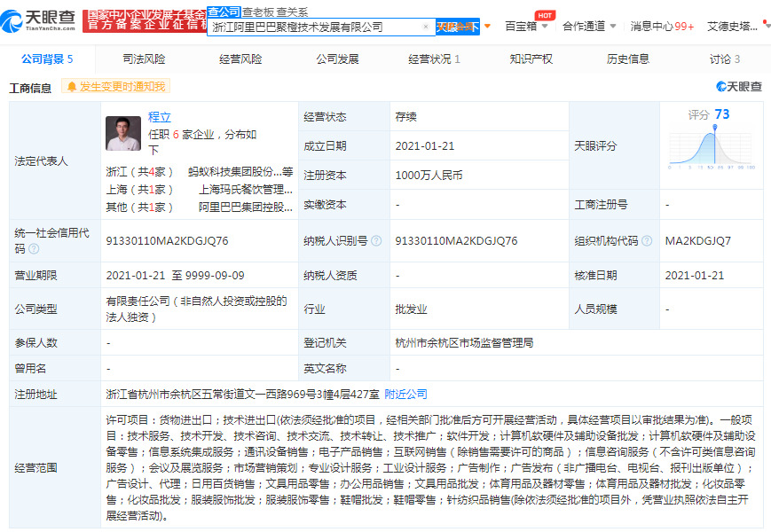This screenshot has width=771, height=532.
Task: Select the 经营状态 value 存续
Action: [405, 117]
